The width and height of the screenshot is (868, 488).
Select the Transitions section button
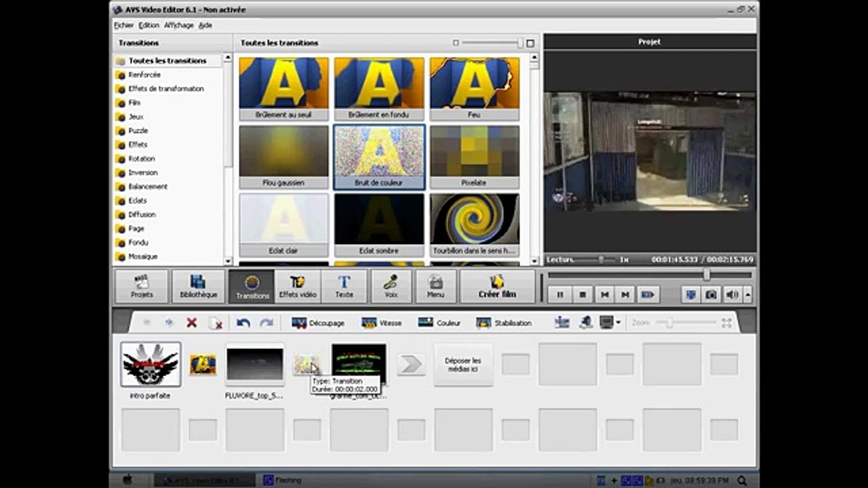(x=252, y=286)
